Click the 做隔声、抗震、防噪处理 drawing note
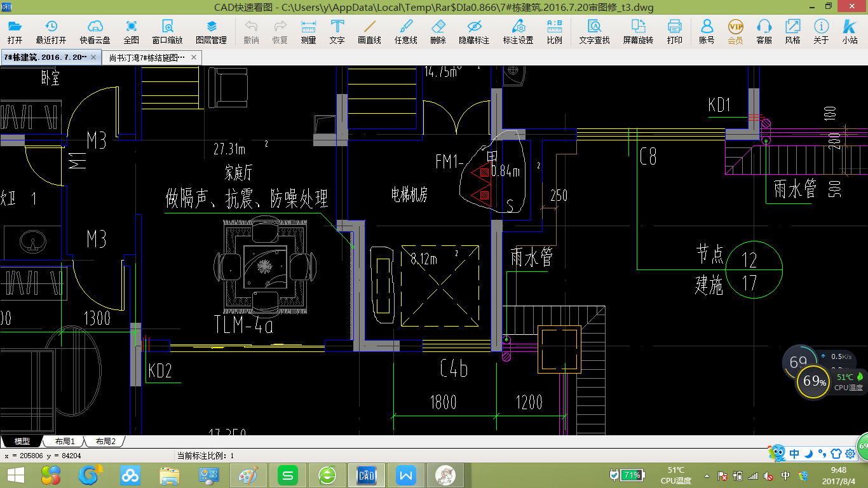 247,199
